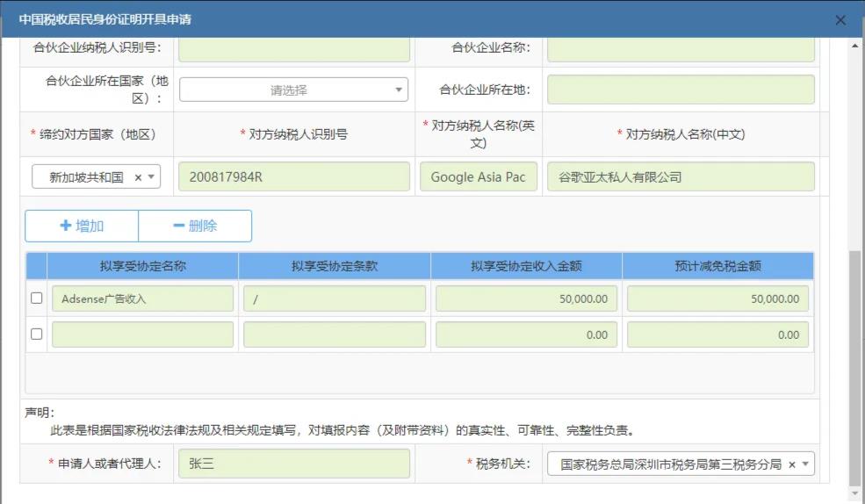Click the 谷歌亚太私人有限公司 Chinese name field
Screen dimensions: 865x504
tap(681, 176)
